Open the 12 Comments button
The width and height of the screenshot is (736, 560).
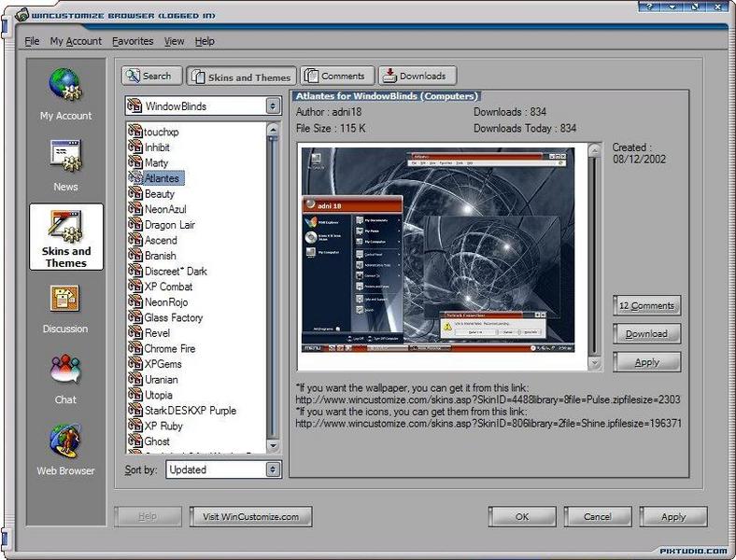point(646,305)
